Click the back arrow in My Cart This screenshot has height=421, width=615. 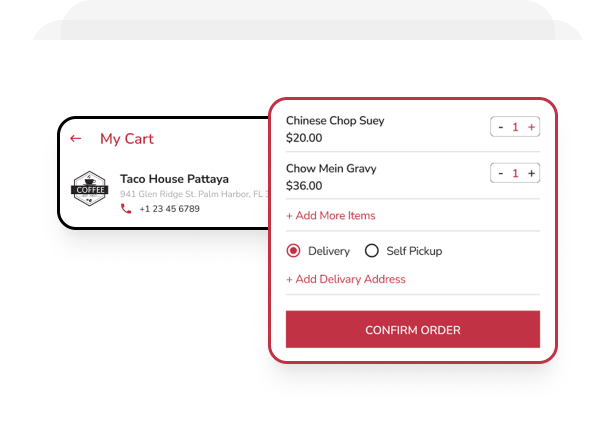(x=76, y=139)
